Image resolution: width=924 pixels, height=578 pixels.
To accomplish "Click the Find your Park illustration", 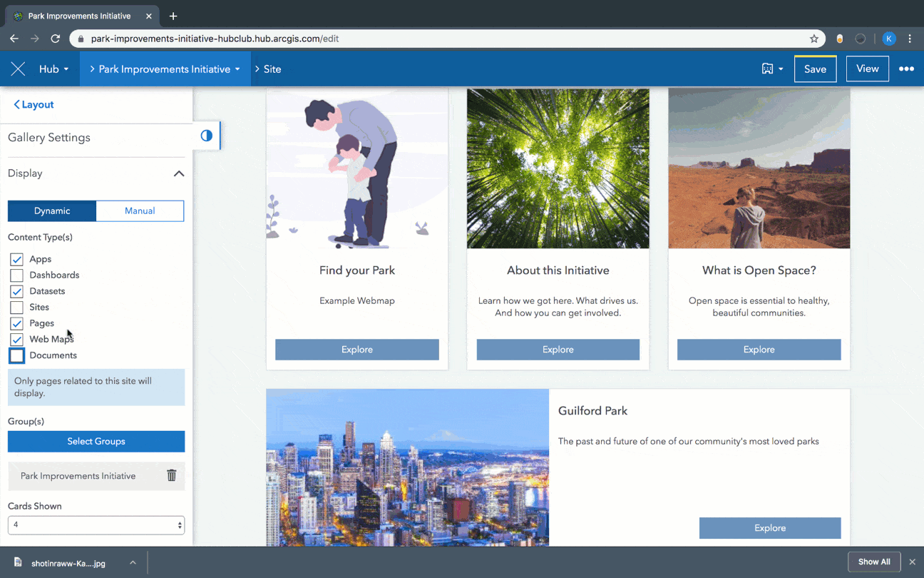I will click(357, 168).
